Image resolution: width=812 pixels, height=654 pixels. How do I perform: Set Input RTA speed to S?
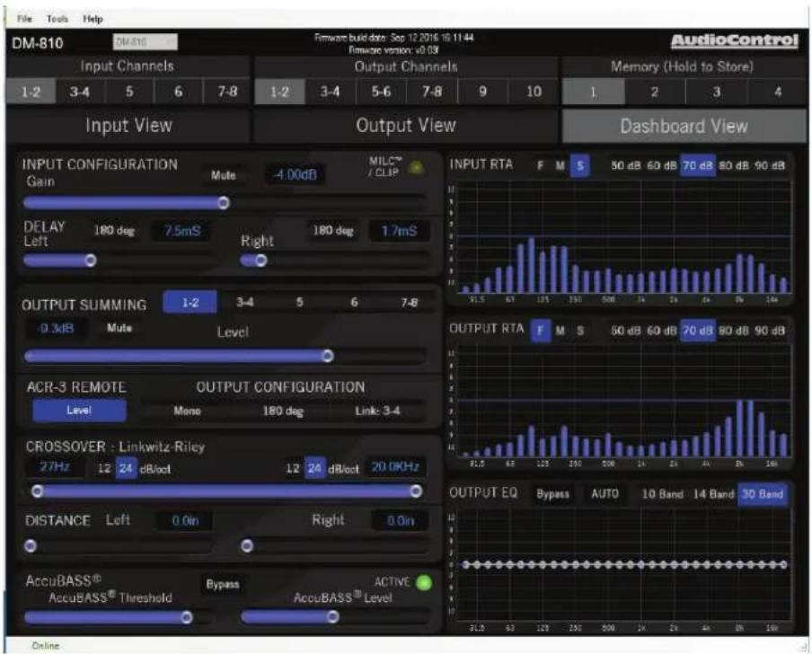(x=580, y=165)
